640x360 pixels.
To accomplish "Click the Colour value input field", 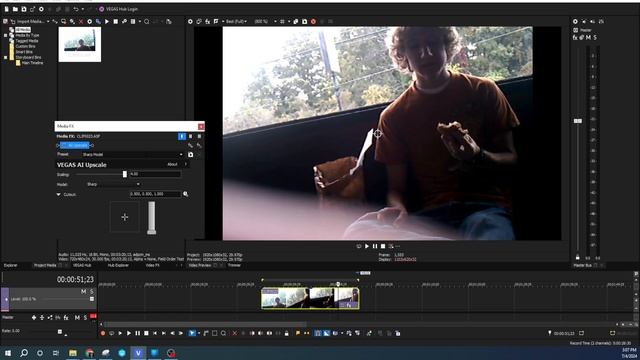I will click(x=155, y=194).
